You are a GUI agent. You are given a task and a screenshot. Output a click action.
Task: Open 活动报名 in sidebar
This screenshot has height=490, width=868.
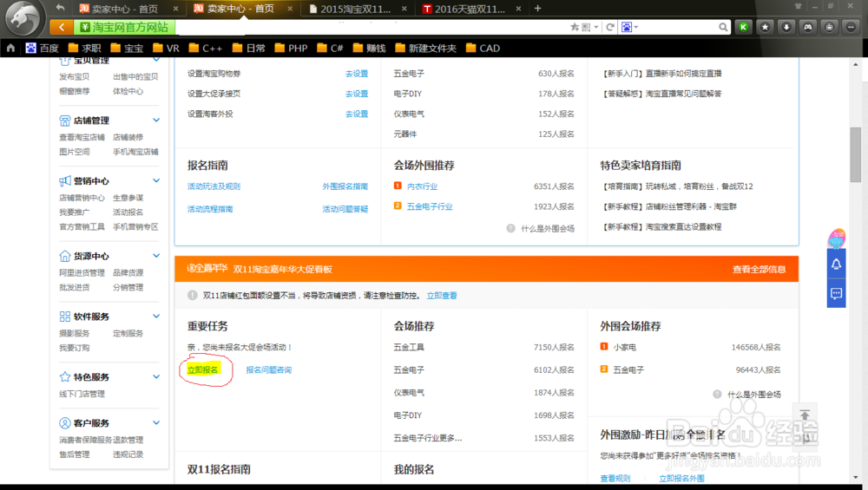pos(128,212)
